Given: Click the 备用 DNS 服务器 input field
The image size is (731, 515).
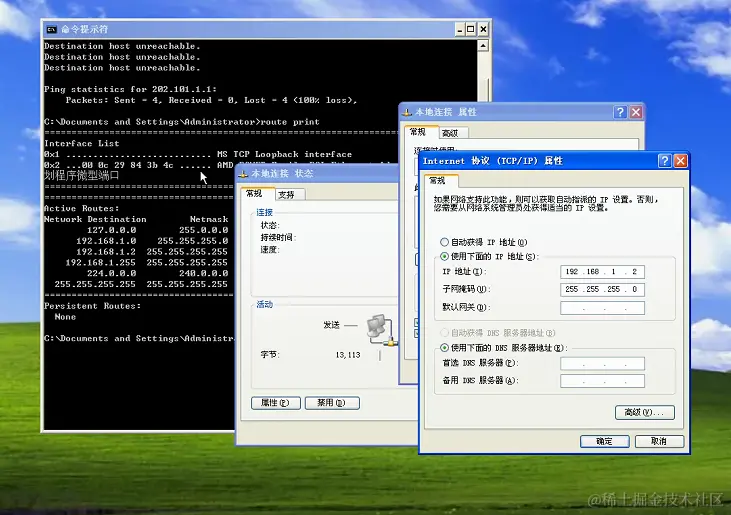Looking at the screenshot, I should [x=602, y=381].
